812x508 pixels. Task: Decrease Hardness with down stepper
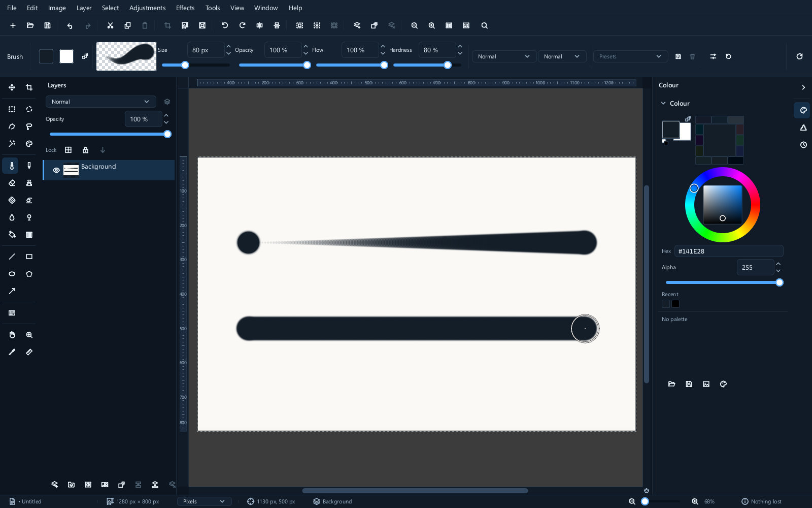[460, 53]
